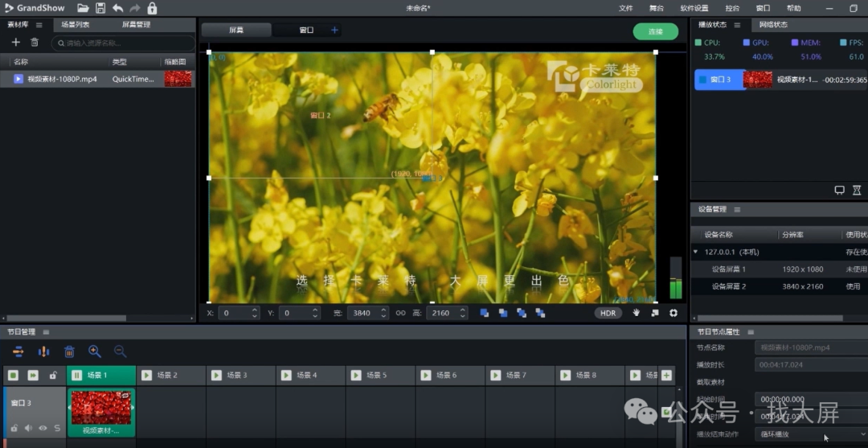Add a new scene column

(666, 376)
